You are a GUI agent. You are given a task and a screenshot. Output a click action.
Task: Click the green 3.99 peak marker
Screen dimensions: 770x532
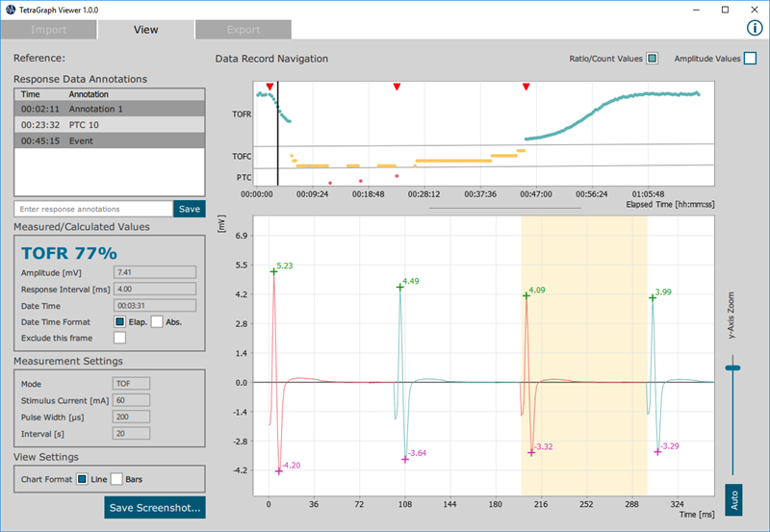point(653,297)
